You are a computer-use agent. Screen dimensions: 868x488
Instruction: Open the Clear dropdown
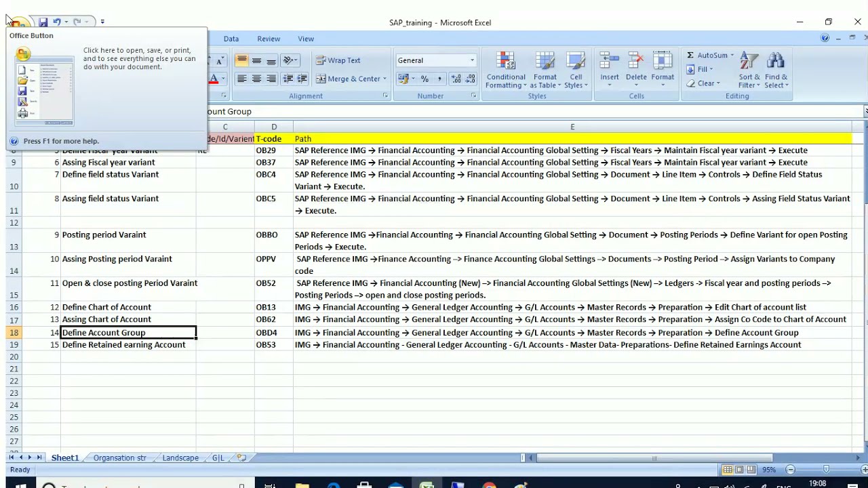point(703,83)
